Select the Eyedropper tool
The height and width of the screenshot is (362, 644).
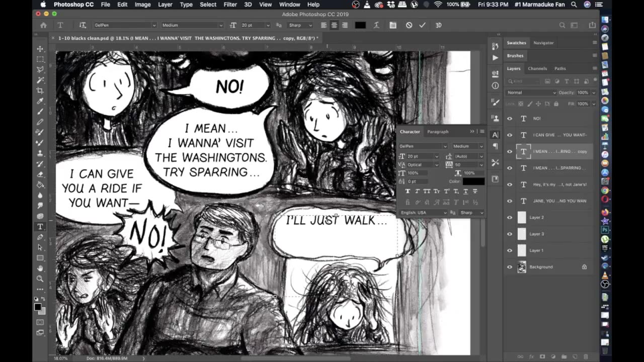pyautogui.click(x=40, y=101)
